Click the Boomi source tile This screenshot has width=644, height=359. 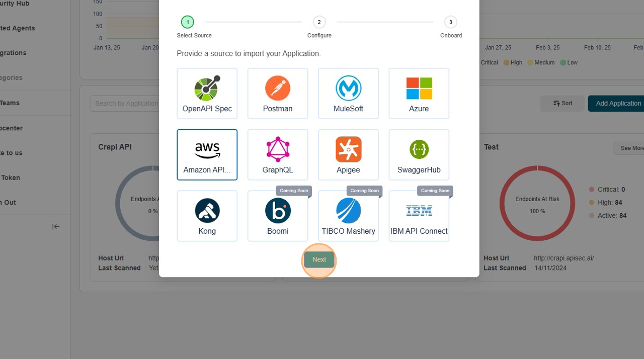[x=277, y=216]
